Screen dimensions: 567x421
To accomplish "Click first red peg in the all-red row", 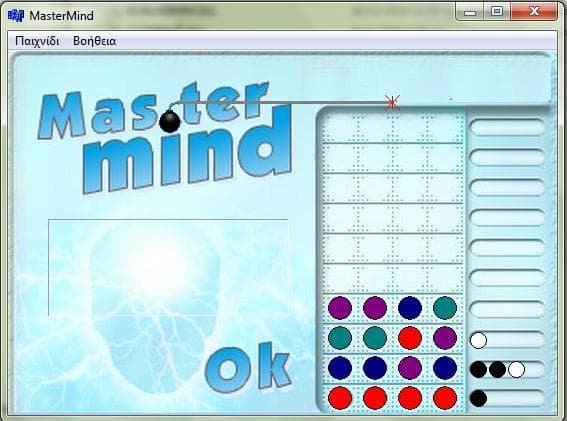I will tap(340, 398).
